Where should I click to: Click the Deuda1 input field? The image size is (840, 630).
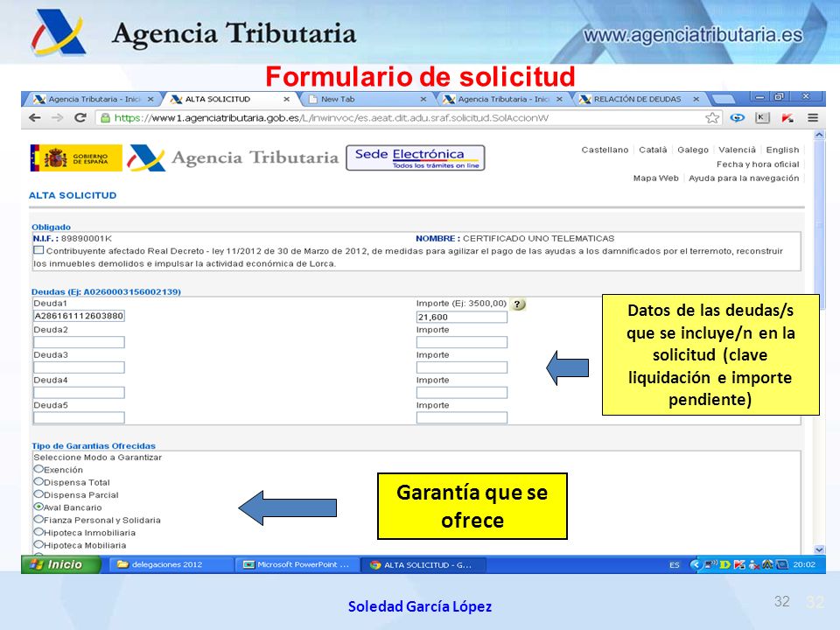[80, 316]
